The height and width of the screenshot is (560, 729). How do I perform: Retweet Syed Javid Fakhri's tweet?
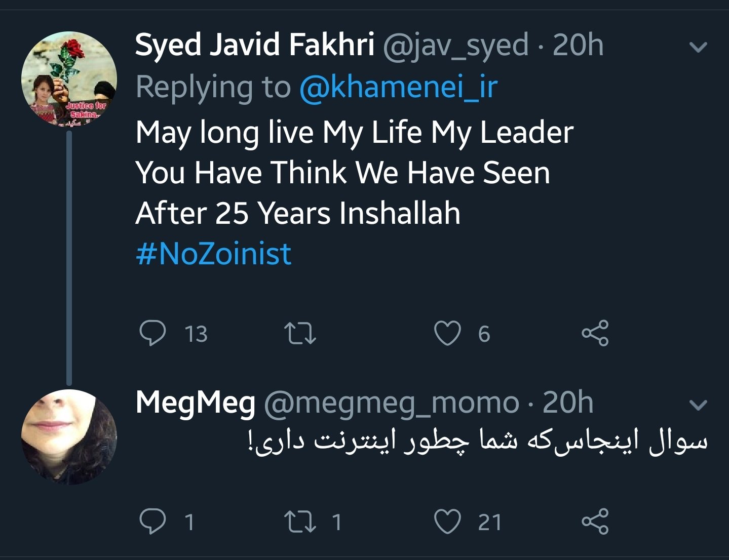(x=300, y=334)
